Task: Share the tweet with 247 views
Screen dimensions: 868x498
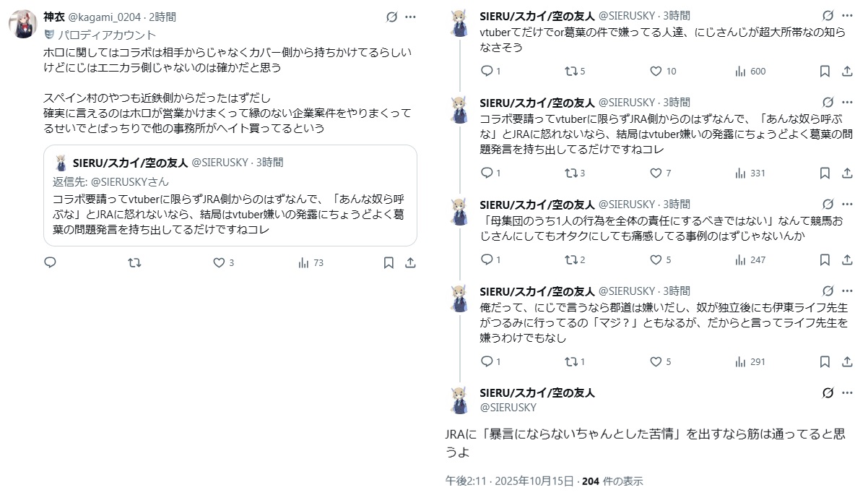Action: [846, 259]
